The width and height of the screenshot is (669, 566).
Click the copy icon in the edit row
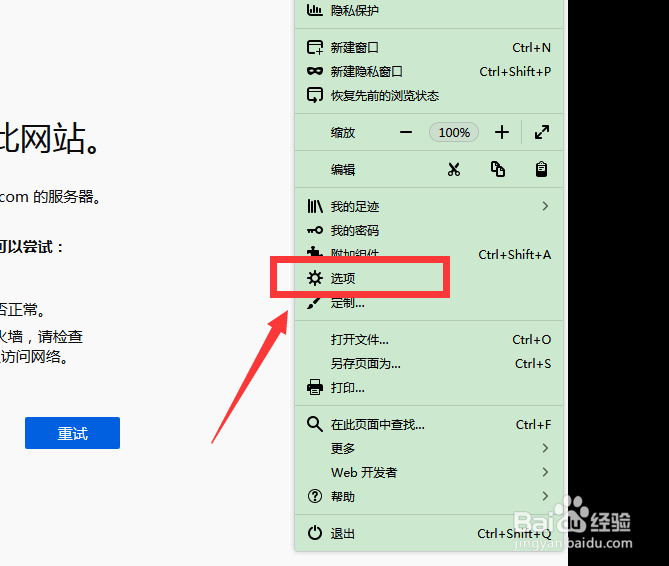point(497,169)
